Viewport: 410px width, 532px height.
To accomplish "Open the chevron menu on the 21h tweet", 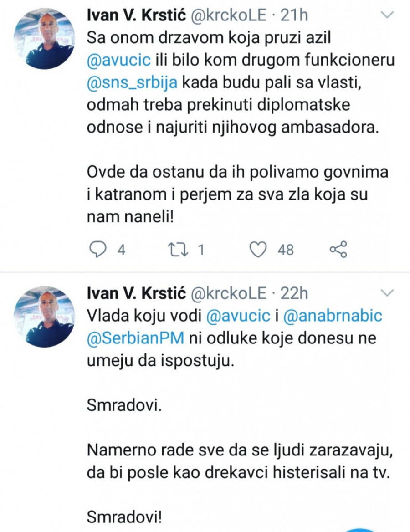I will pos(387,15).
